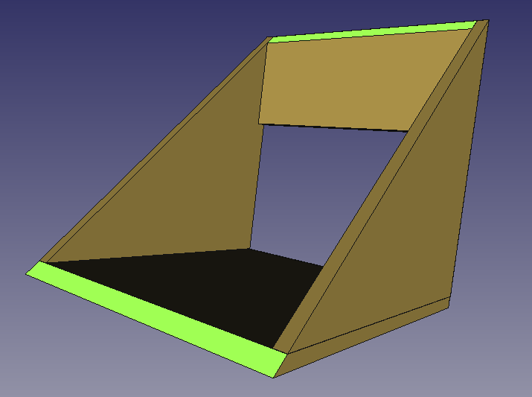Select edge where floor meets left panel
The image size is (532, 397).
click(x=149, y=255)
